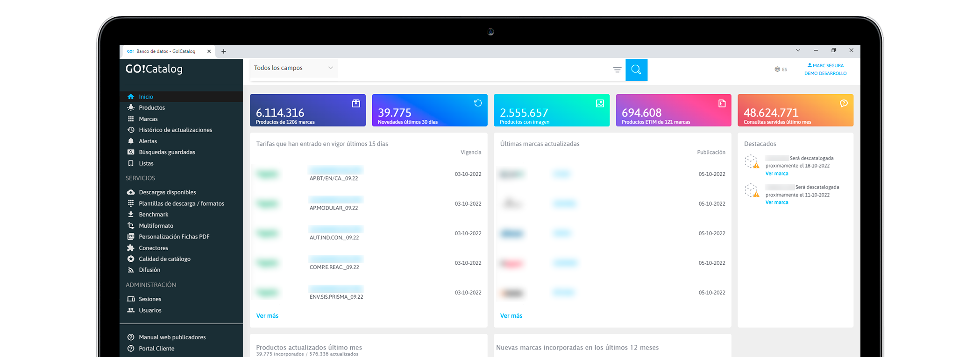This screenshot has width=980, height=357.
Task: Click the chat icon on 48.624.771 card
Action: tap(844, 104)
